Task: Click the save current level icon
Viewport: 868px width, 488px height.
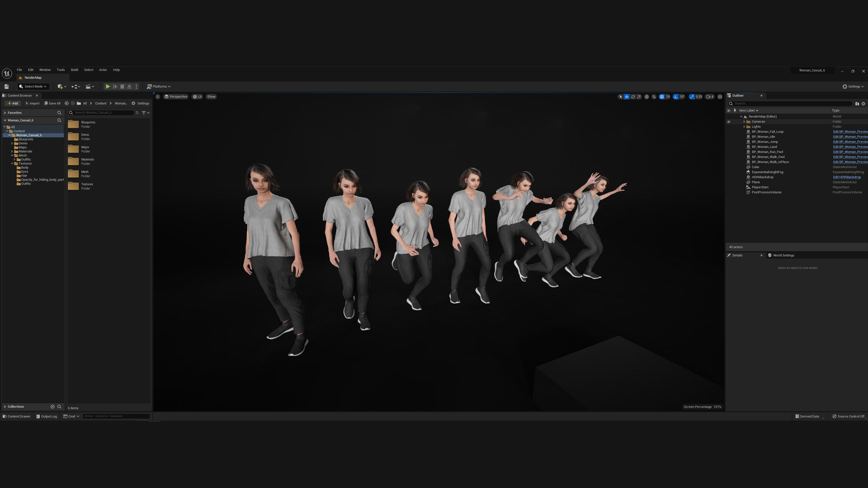Action: coord(6,86)
